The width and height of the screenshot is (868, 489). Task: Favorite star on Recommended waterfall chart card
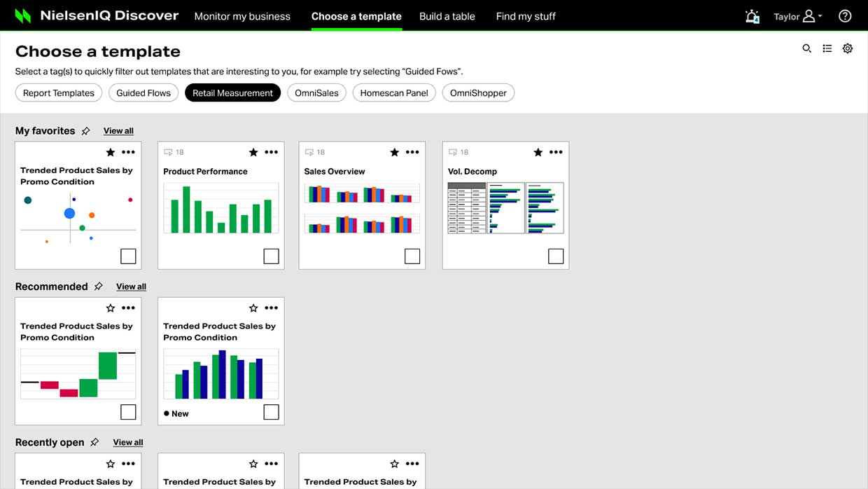(x=110, y=308)
